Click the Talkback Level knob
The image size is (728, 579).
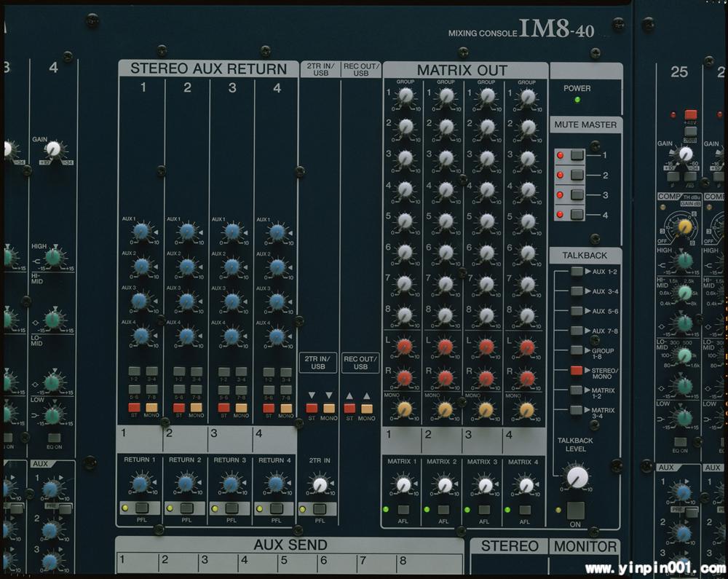point(577,477)
